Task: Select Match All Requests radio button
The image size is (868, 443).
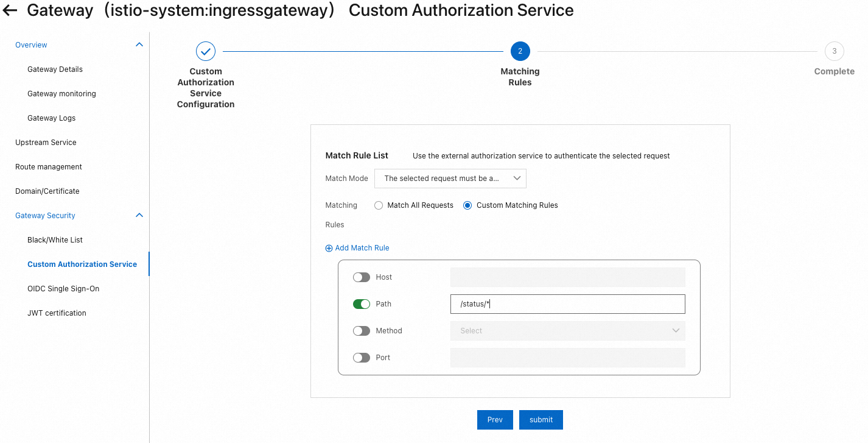Action: (x=379, y=205)
